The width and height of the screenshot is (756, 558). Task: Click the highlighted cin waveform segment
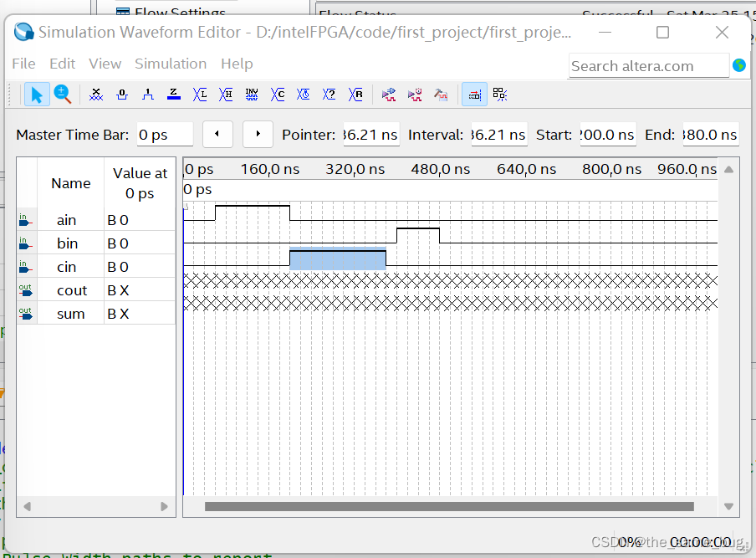tap(338, 258)
